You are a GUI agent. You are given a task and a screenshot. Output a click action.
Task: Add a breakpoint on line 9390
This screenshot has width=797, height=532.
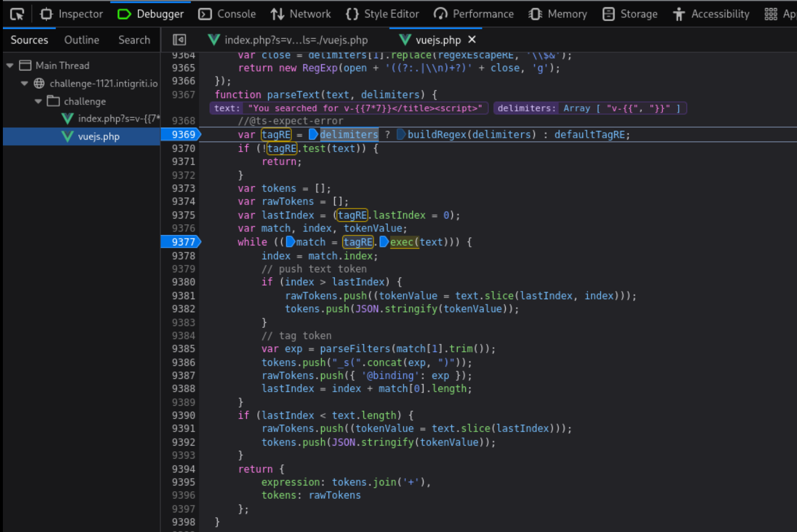click(x=183, y=415)
